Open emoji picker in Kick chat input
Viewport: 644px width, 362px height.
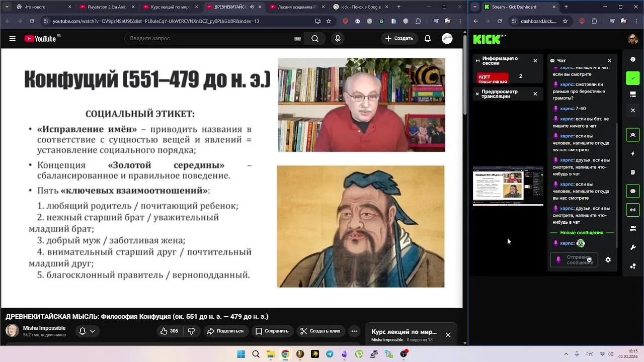pyautogui.click(x=589, y=260)
